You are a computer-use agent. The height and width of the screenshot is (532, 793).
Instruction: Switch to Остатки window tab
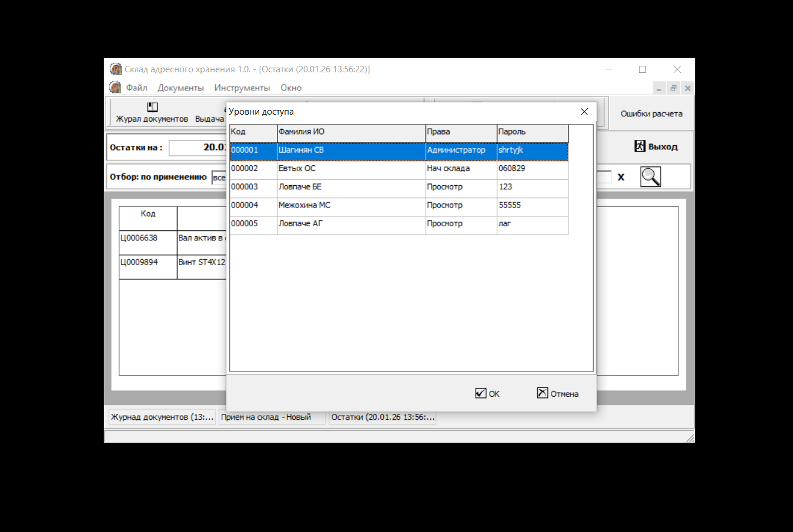coord(383,417)
